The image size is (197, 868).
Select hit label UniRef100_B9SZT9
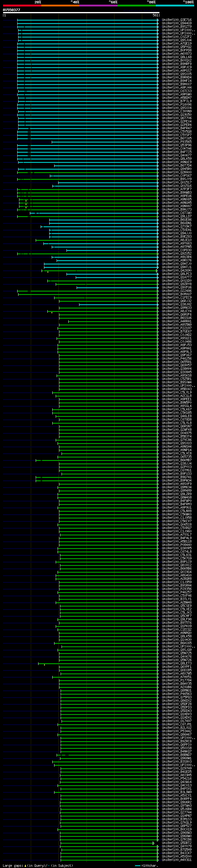[177, 26]
